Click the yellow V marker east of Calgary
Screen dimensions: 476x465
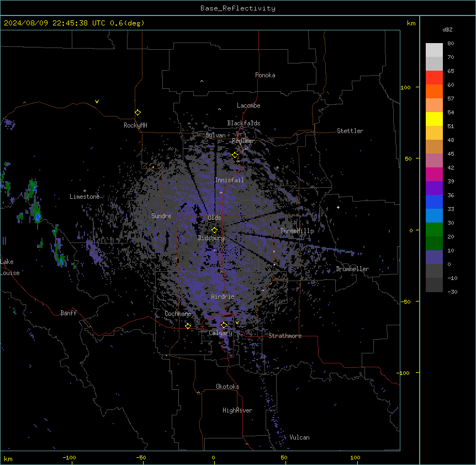(x=237, y=323)
